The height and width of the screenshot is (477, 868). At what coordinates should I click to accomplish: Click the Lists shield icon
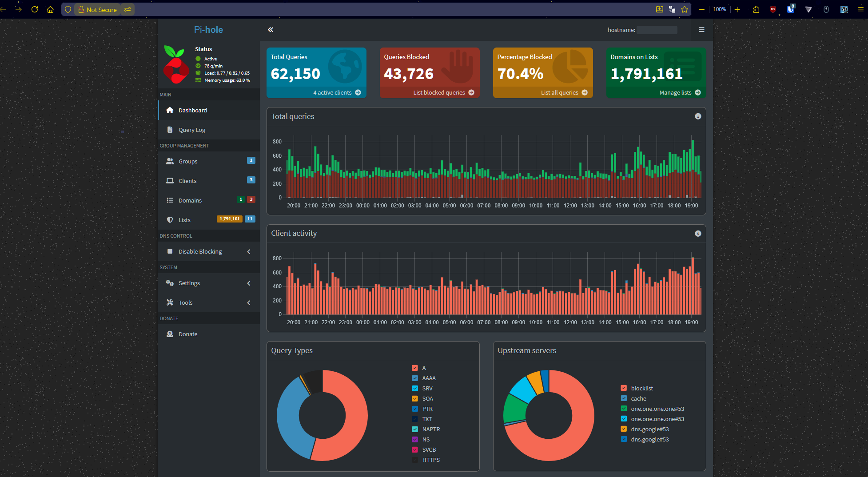pyautogui.click(x=170, y=220)
